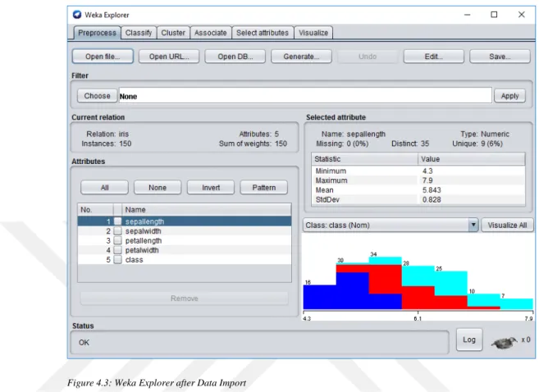Minimize the Weka Explorer window
The width and height of the screenshot is (539, 392).
pyautogui.click(x=467, y=15)
